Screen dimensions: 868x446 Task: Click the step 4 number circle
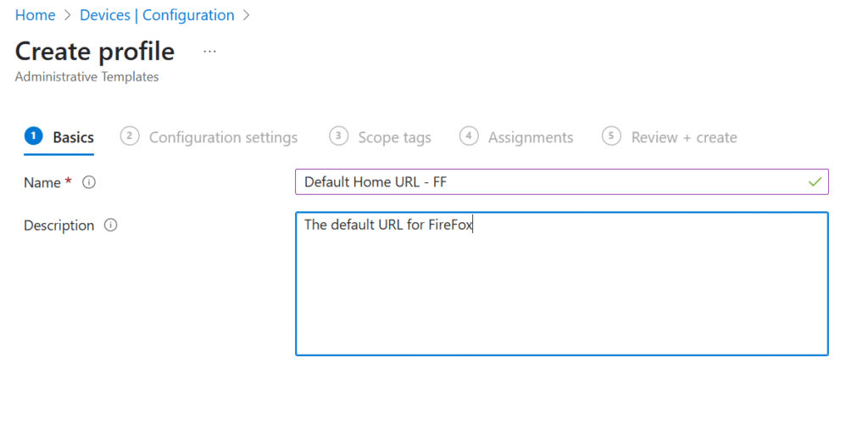pos(469,137)
